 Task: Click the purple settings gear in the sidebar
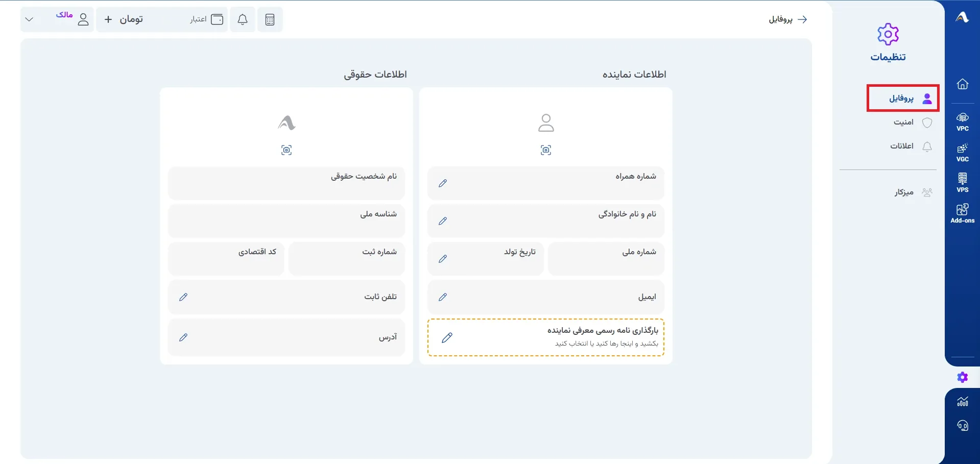point(962,377)
